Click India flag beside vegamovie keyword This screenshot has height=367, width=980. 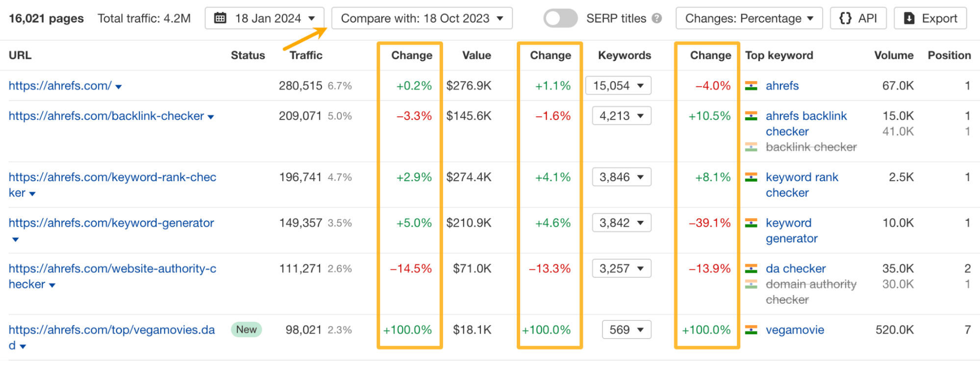[x=751, y=330]
